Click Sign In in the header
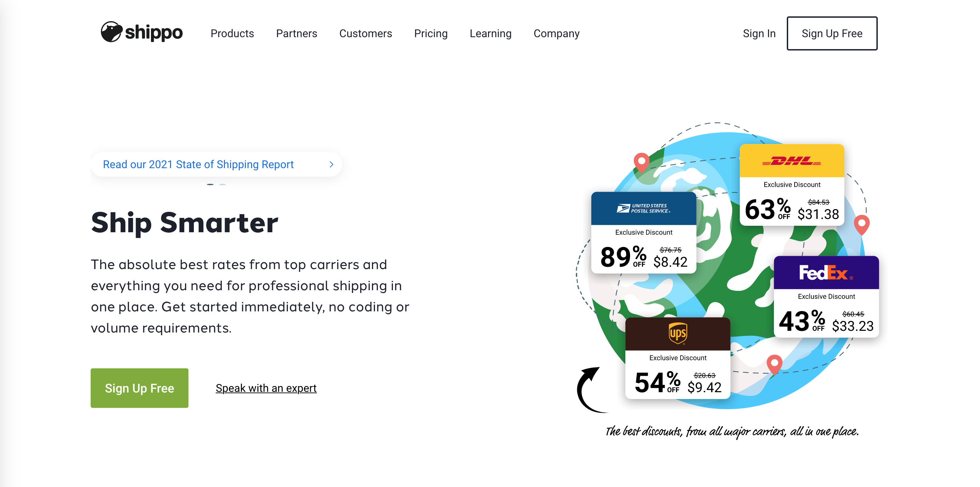Image resolution: width=980 pixels, height=487 pixels. pos(759,33)
